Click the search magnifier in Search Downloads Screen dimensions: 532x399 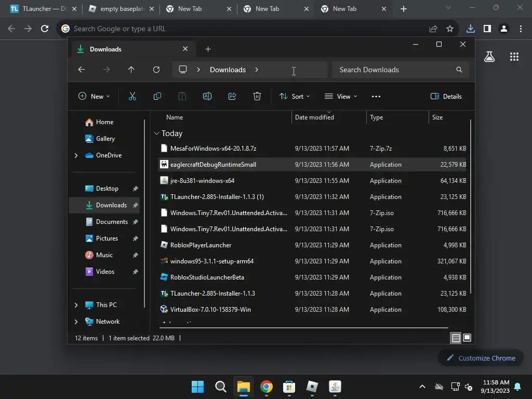tap(459, 70)
